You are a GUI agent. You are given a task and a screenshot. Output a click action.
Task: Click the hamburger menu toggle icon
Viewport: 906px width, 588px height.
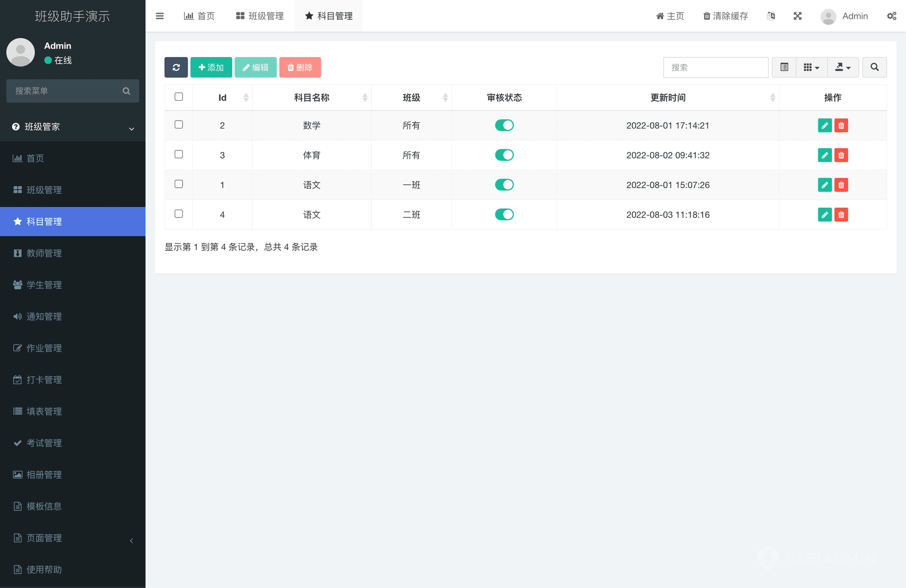159,16
